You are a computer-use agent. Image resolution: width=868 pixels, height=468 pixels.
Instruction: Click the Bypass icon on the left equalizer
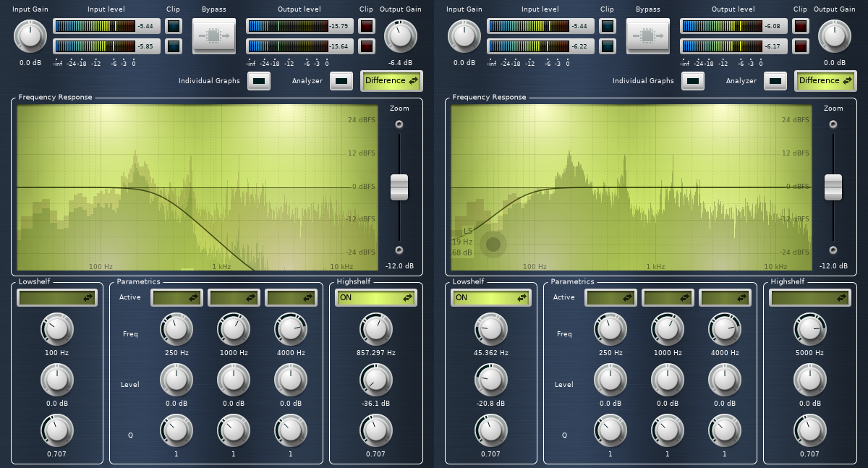[x=213, y=36]
